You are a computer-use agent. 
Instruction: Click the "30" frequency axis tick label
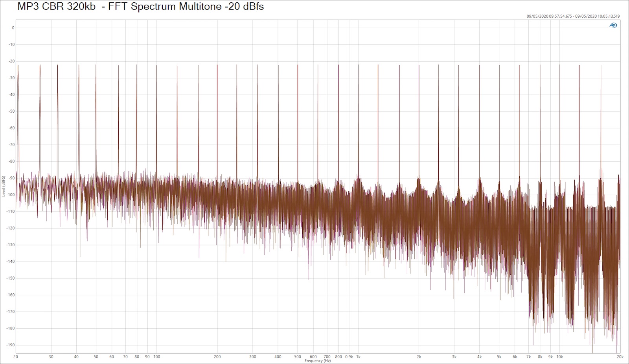pyautogui.click(x=51, y=357)
